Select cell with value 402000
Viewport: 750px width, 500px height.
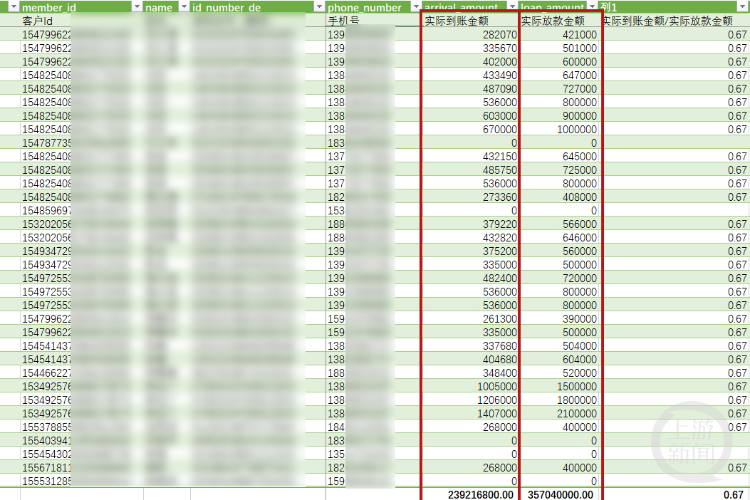click(x=470, y=62)
